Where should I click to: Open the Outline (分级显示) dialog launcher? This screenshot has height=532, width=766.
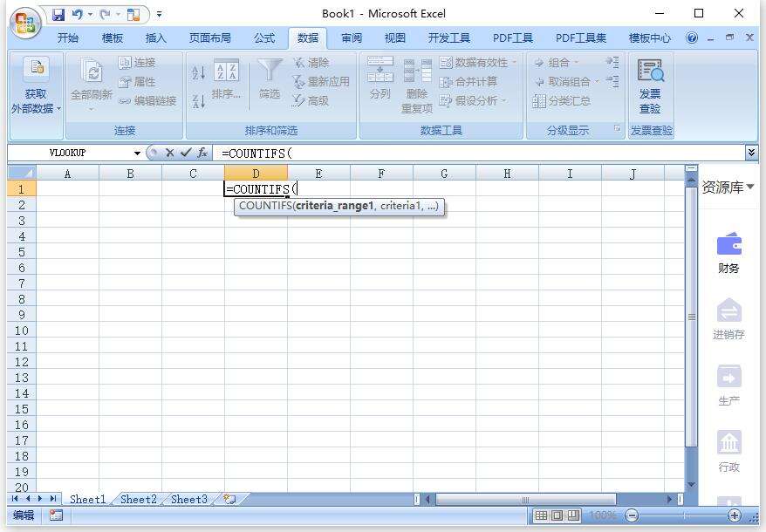[617, 128]
